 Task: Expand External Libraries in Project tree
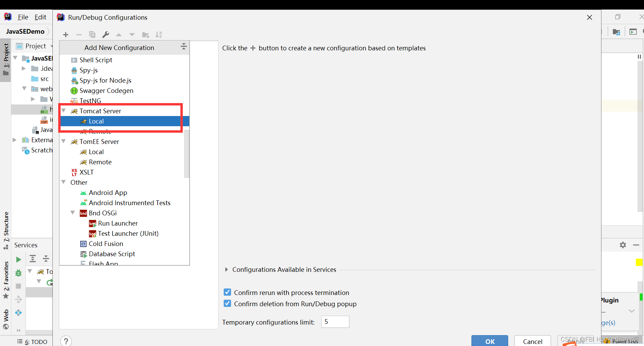coord(14,140)
